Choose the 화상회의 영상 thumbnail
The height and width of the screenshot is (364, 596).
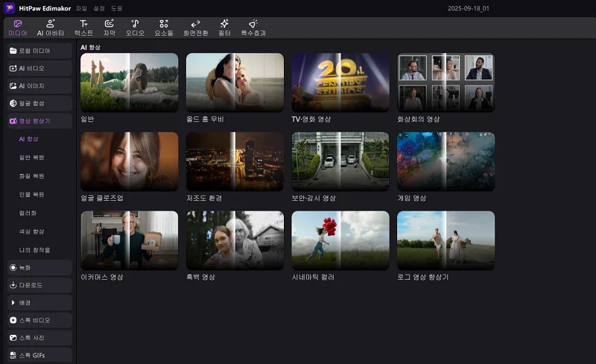click(x=446, y=83)
